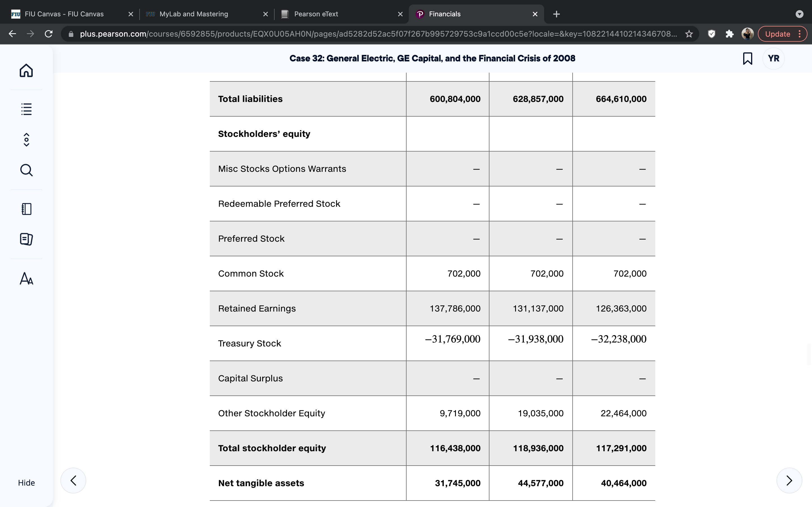Open the font size display settings icon
812x507 pixels.
[x=26, y=278]
